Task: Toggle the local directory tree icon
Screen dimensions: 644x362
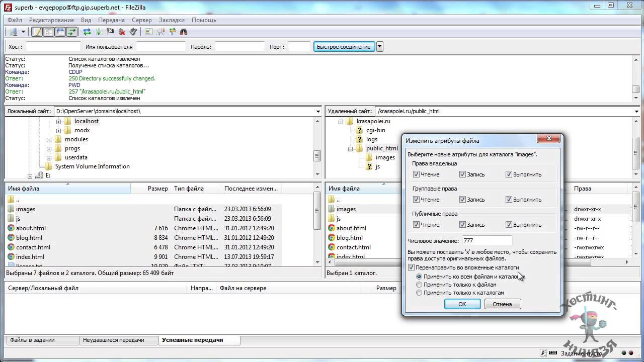Action: click(48, 32)
